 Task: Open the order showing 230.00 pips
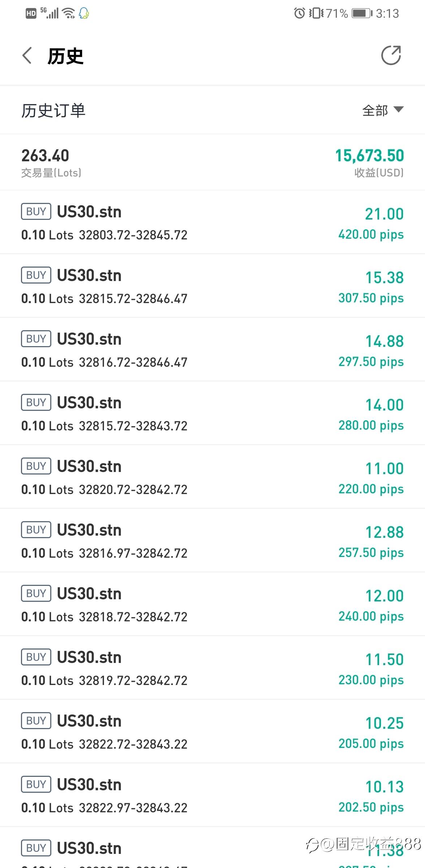point(212,668)
